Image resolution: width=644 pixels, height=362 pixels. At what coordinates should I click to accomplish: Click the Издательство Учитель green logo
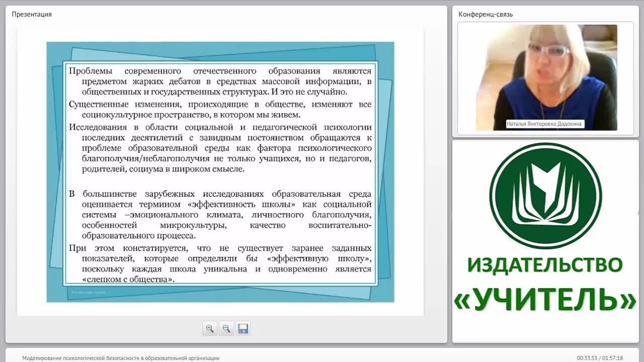(x=545, y=196)
